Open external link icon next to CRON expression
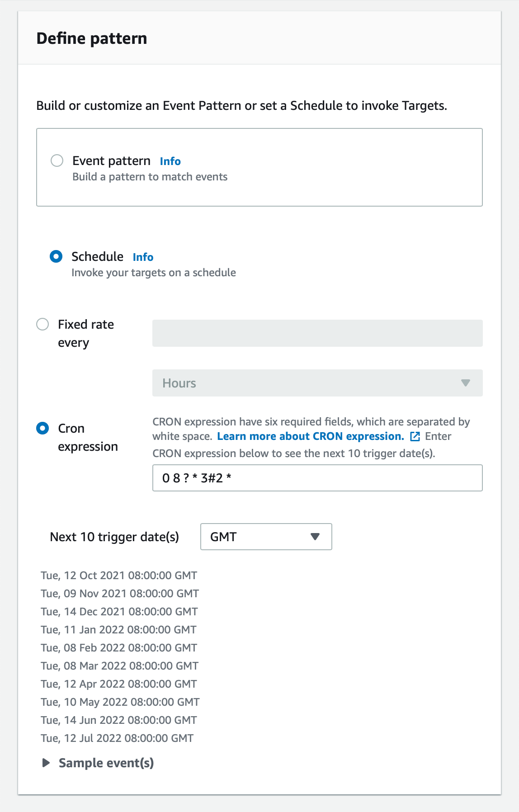The image size is (519, 812). click(x=415, y=436)
